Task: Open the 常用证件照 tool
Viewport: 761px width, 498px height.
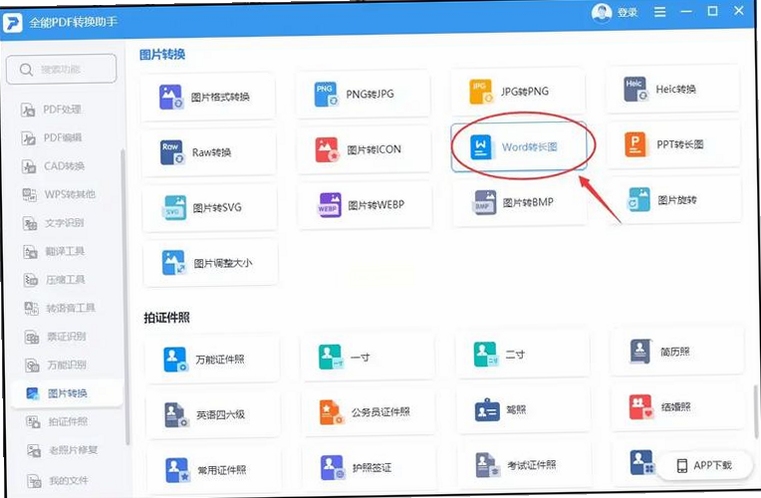Action: (x=215, y=470)
